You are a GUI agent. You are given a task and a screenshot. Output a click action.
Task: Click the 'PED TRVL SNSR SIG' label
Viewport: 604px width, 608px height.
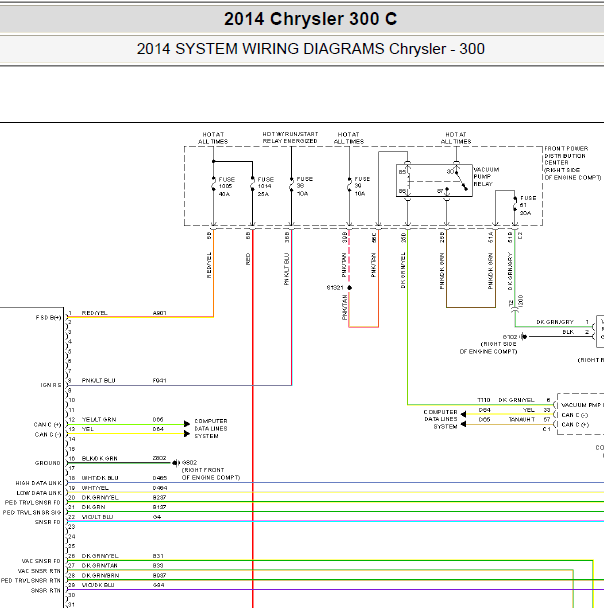32,513
